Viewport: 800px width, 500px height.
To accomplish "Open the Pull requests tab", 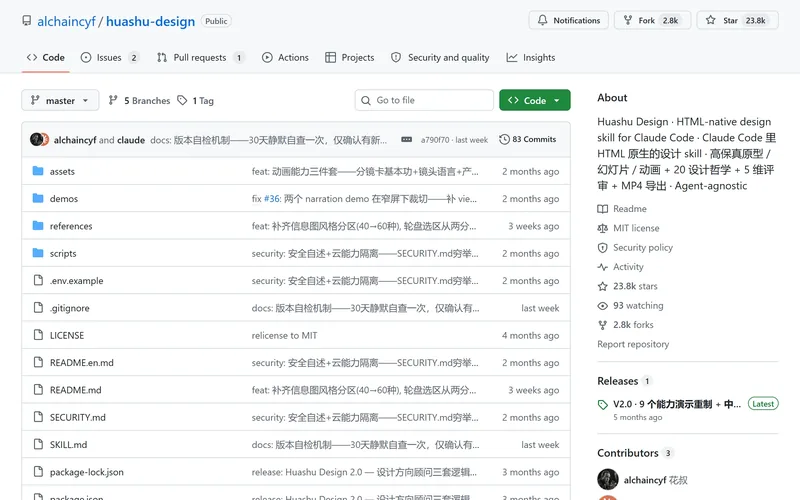I will pyautogui.click(x=200, y=58).
